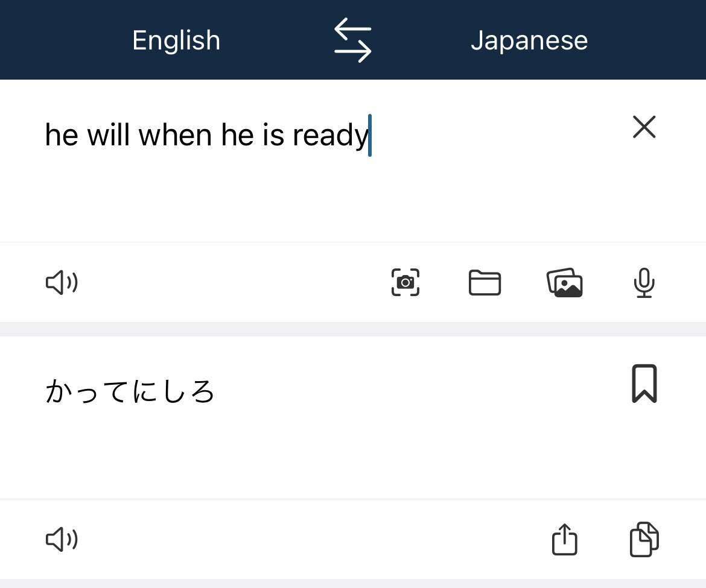Viewport: 706px width, 588px height.
Task: Open the English source language selector
Action: (x=176, y=40)
